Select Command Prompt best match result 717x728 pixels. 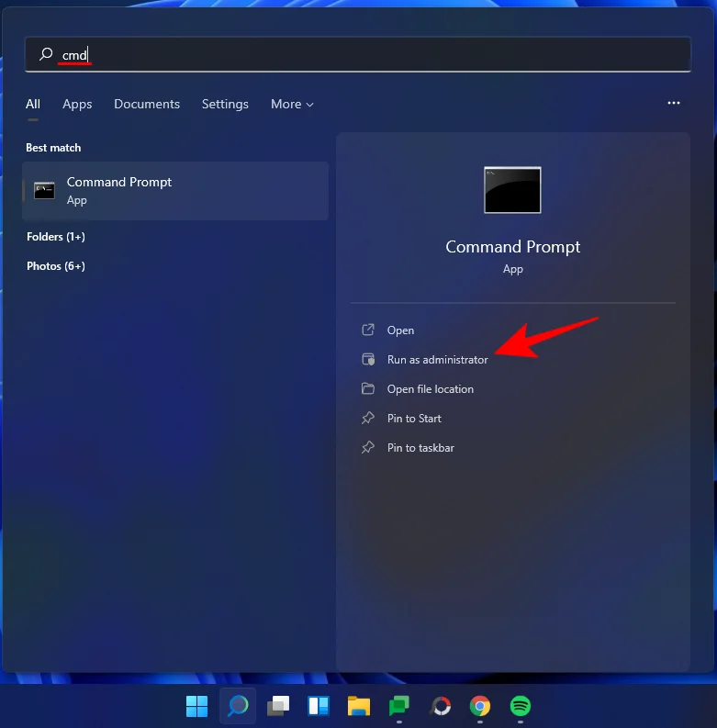[x=175, y=191]
